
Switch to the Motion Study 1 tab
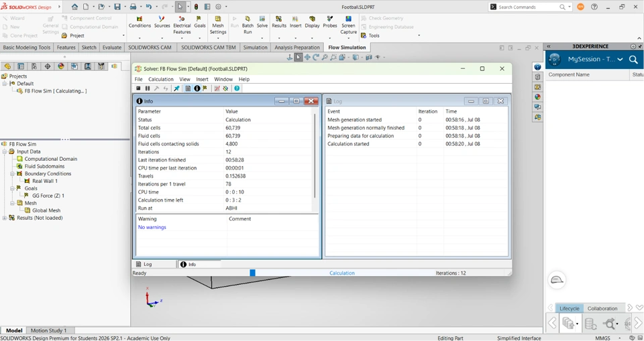[48, 330]
